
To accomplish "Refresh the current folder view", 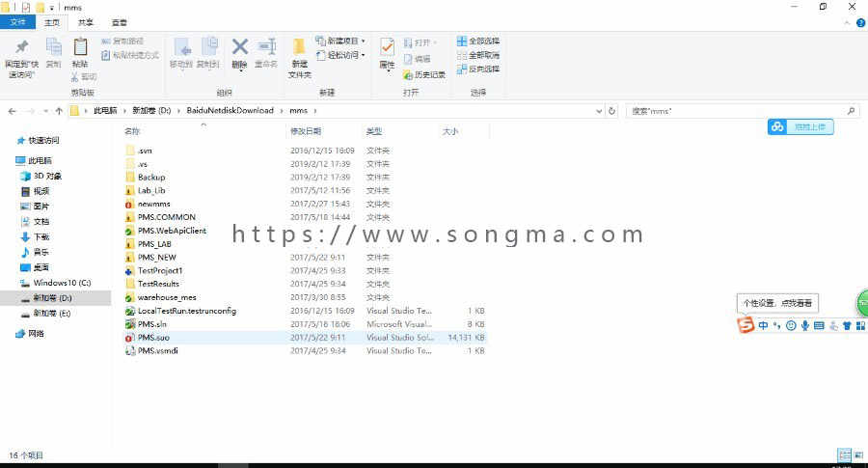I will click(x=611, y=111).
